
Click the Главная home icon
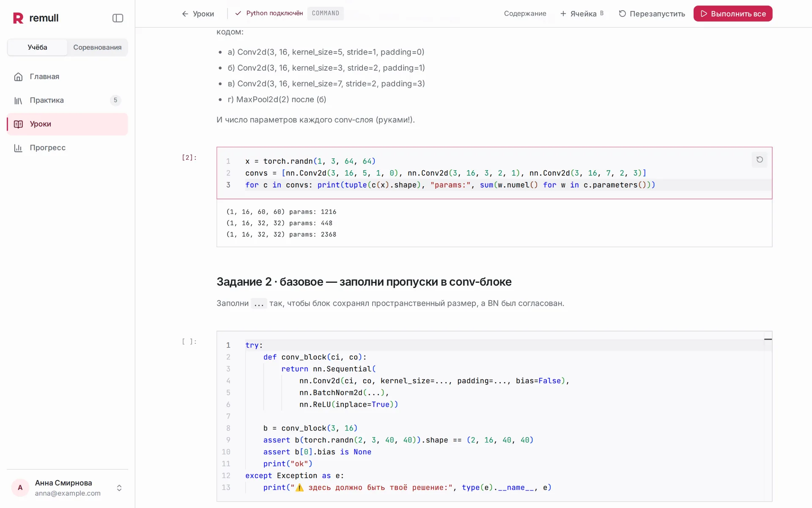tap(18, 77)
